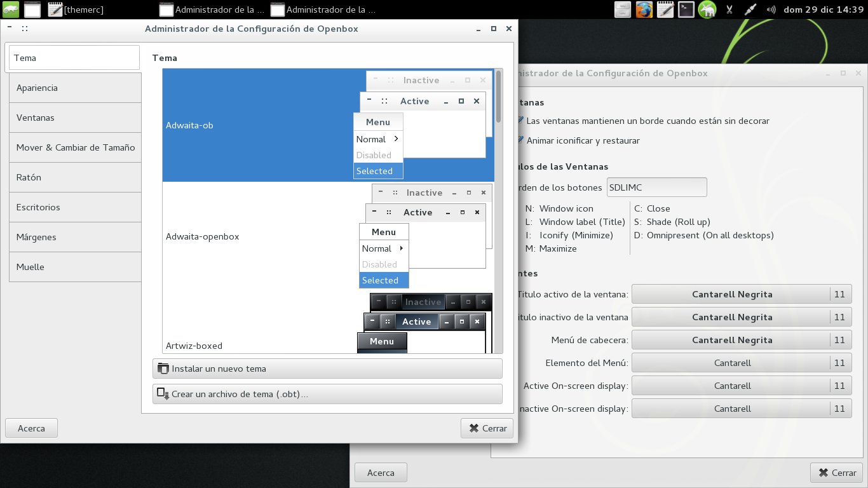Launch Firefox from the top panel
The image size is (868, 488).
click(644, 10)
